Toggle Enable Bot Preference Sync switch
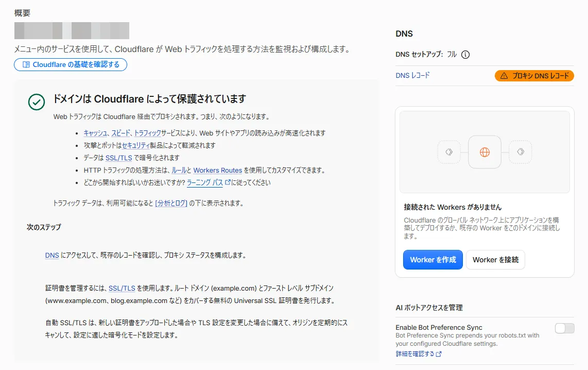The height and width of the screenshot is (370, 588). 564,328
